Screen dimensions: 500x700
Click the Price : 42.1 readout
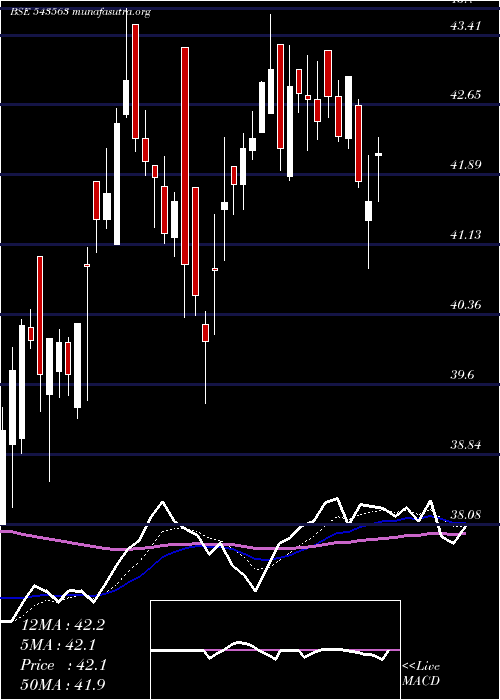tap(63, 665)
